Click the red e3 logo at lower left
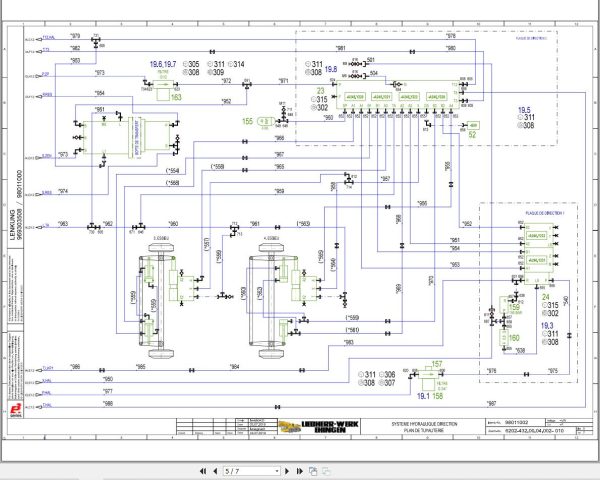Viewport: 600px width, 480px height. click(16, 410)
